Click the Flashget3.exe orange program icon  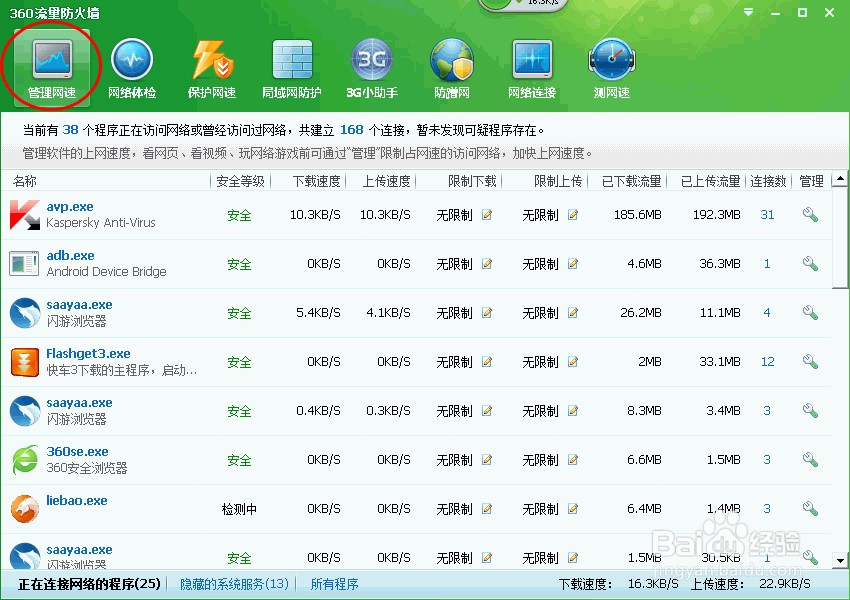point(25,362)
